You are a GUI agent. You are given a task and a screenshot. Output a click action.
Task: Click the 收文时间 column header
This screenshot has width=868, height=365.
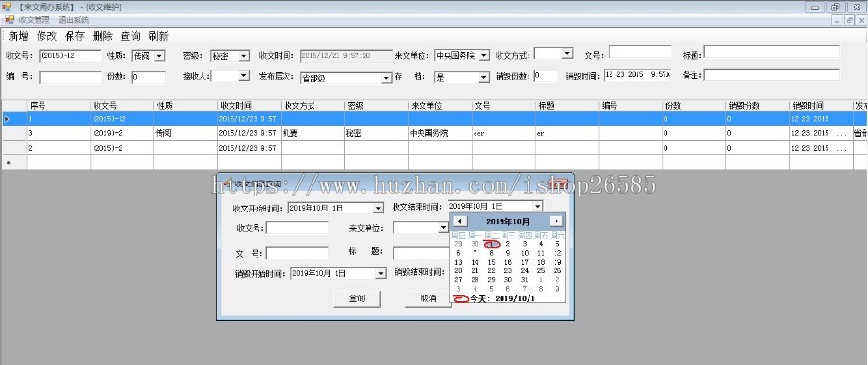click(249, 106)
